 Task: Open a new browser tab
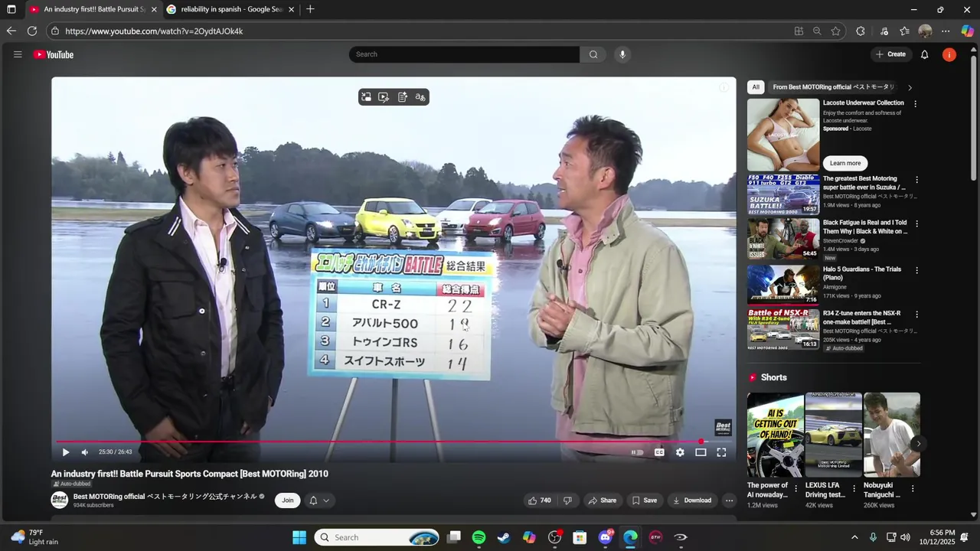tap(310, 9)
